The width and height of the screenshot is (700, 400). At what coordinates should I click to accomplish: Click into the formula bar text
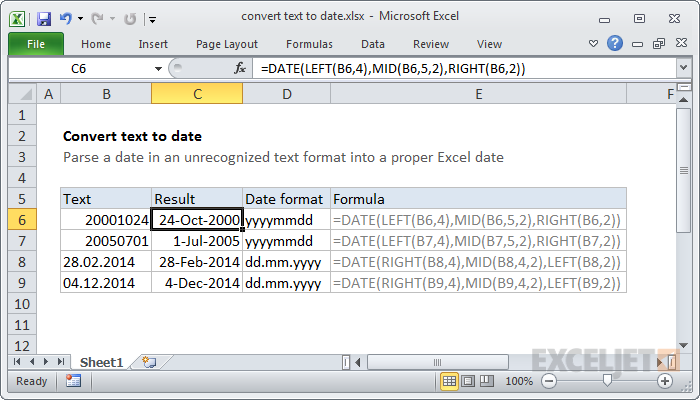[x=464, y=69]
